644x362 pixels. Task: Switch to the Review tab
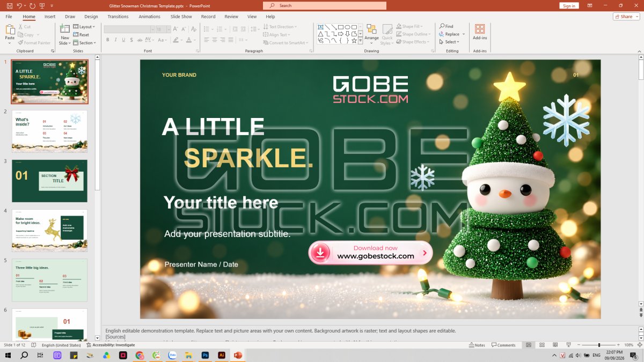(x=231, y=17)
